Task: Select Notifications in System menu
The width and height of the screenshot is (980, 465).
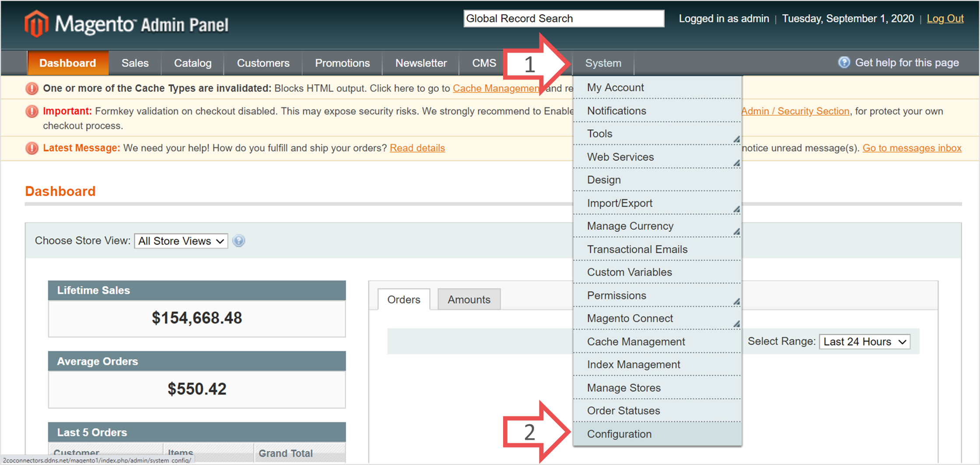Action: [657, 111]
